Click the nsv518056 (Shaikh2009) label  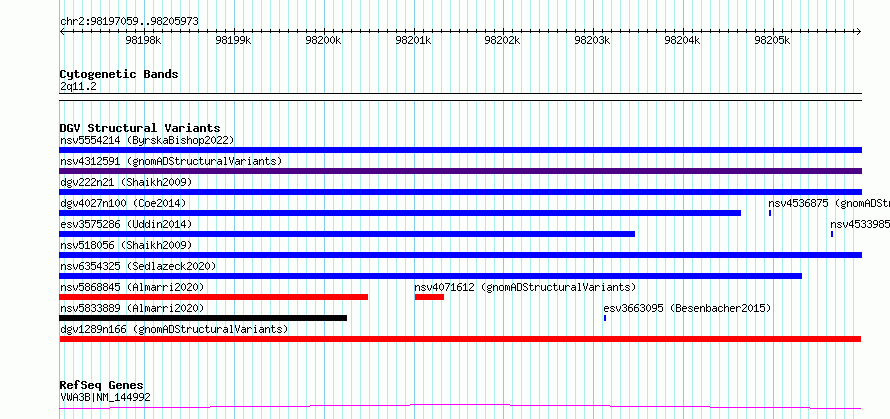[126, 245]
